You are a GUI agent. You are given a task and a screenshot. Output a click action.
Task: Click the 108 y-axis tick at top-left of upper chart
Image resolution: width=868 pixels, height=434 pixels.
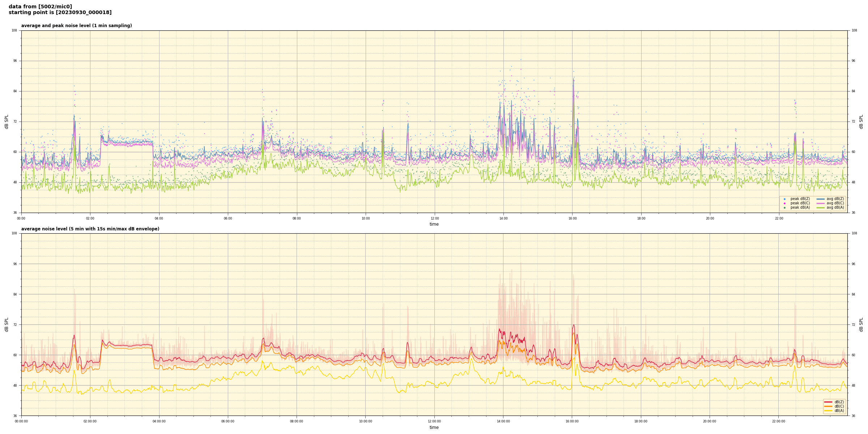(x=14, y=30)
